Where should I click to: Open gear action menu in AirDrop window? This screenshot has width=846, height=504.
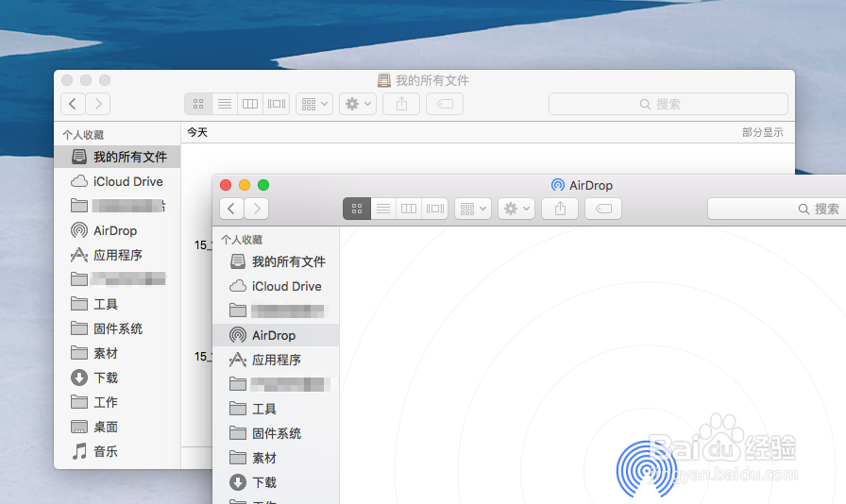tap(516, 209)
